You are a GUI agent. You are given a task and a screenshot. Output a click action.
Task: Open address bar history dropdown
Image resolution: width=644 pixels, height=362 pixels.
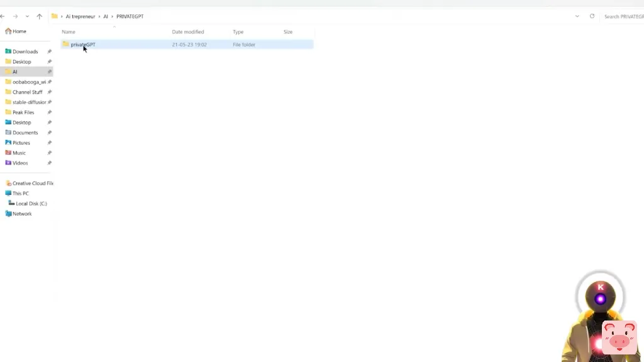[577, 16]
